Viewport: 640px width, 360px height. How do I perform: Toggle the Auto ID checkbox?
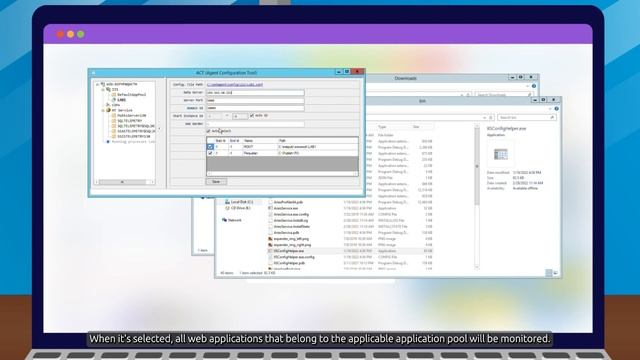click(252, 116)
